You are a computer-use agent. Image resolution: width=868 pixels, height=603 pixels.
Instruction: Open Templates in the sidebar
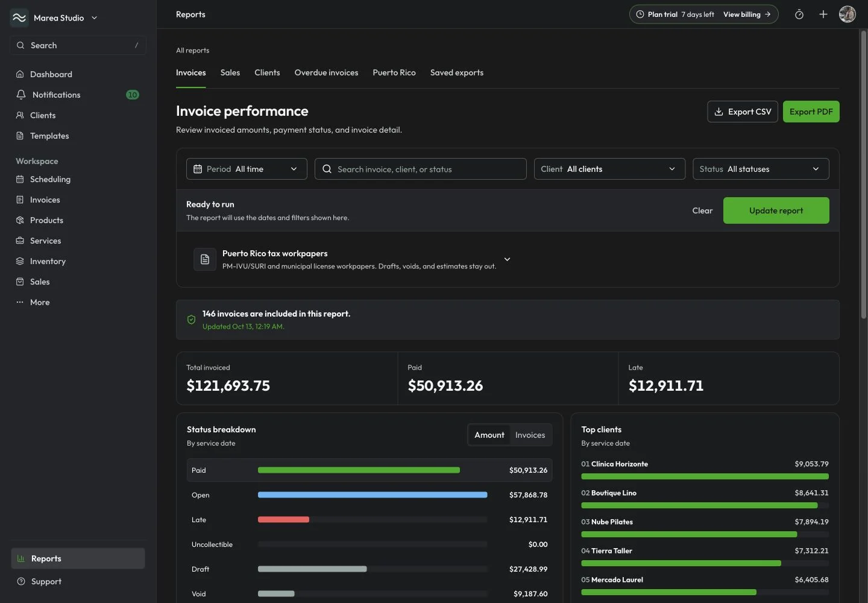[78, 136]
